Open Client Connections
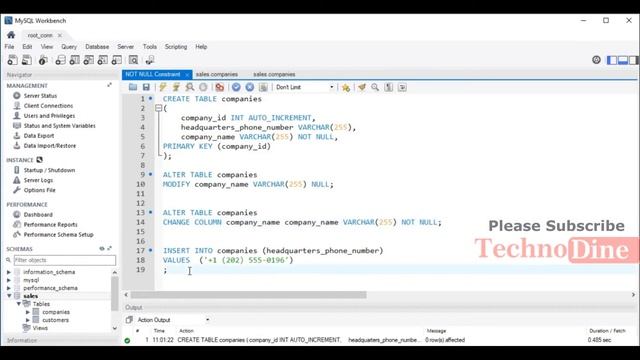640x360 pixels. tap(48, 106)
